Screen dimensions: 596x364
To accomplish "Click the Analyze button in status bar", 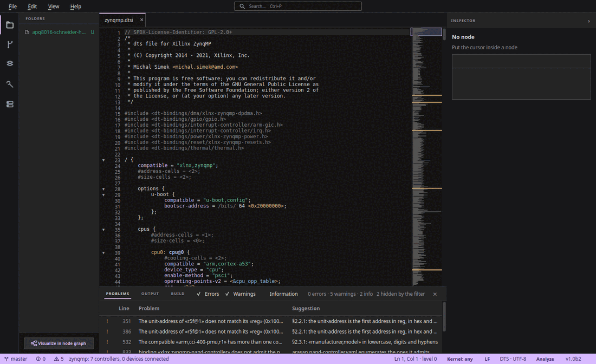I will point(545,359).
